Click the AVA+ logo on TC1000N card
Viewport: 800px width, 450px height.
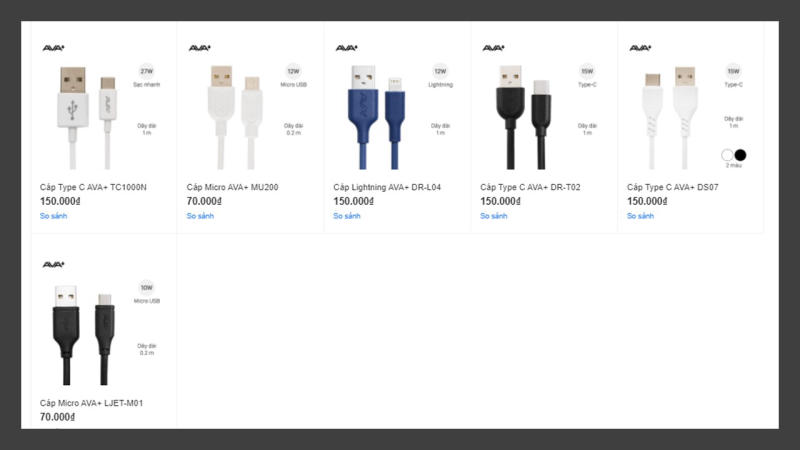pyautogui.click(x=54, y=48)
